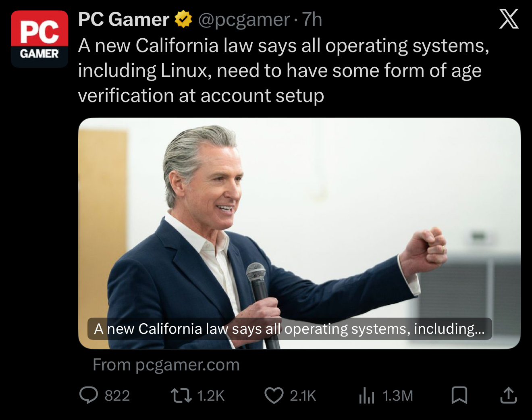Open the tweet text about California law
The image size is (532, 420).
(284, 71)
